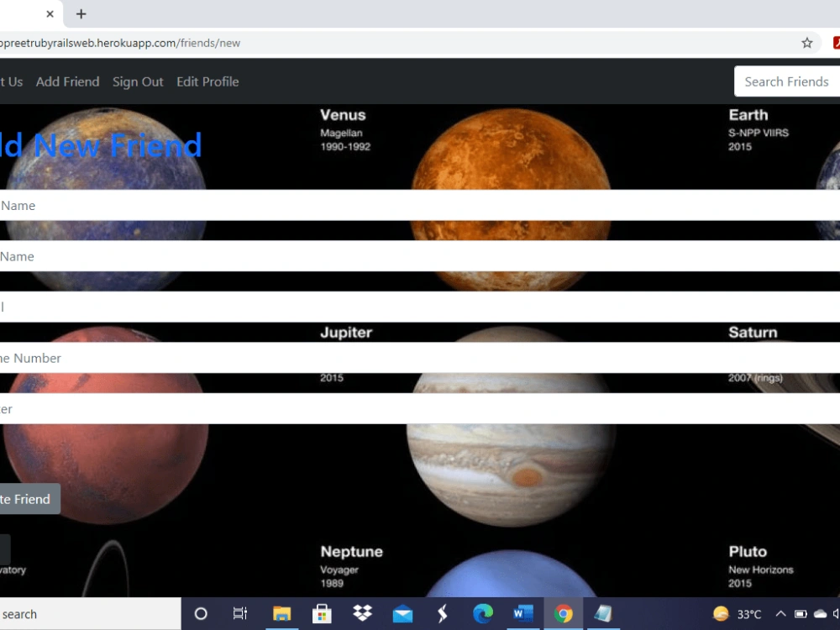Open a new browser tab
Image resolution: width=840 pixels, height=630 pixels.
click(x=81, y=14)
